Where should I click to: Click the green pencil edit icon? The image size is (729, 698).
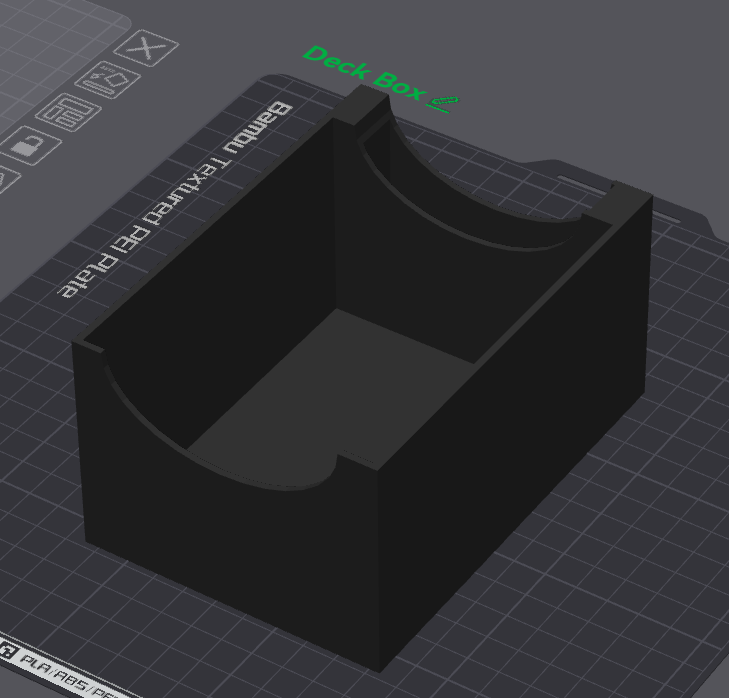point(443,102)
